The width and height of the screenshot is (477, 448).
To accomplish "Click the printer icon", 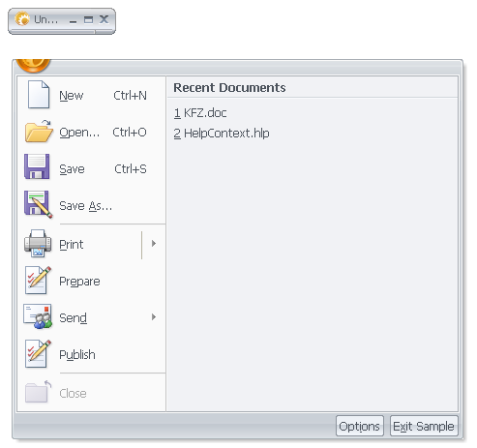I will point(38,244).
